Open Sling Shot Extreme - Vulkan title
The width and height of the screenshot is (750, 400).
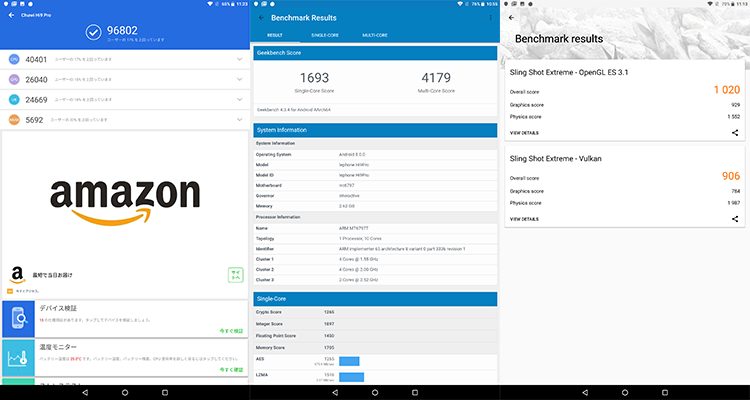click(555, 159)
